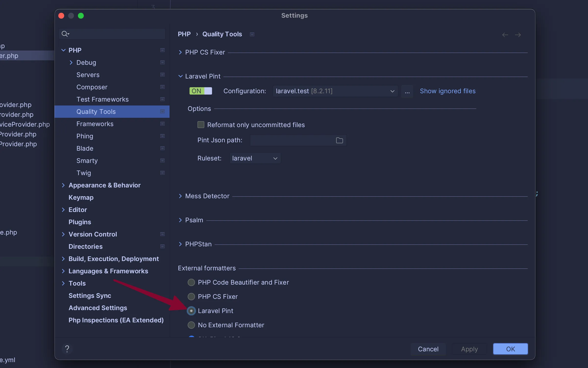Select Laravel Pint external formatter radio
The width and height of the screenshot is (588, 368).
point(191,311)
